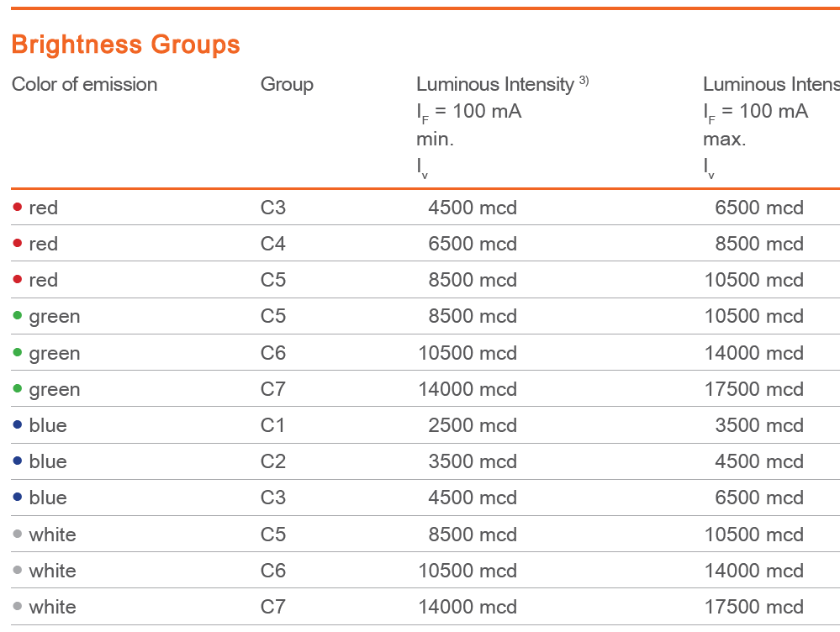The height and width of the screenshot is (632, 840).
Task: Select the "max." label in the header
Action: tap(724, 140)
